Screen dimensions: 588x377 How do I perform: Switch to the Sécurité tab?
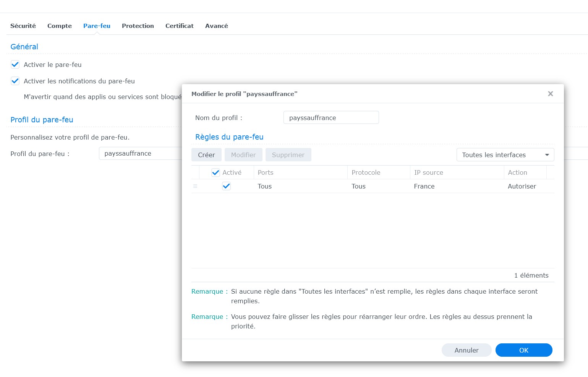pyautogui.click(x=23, y=26)
